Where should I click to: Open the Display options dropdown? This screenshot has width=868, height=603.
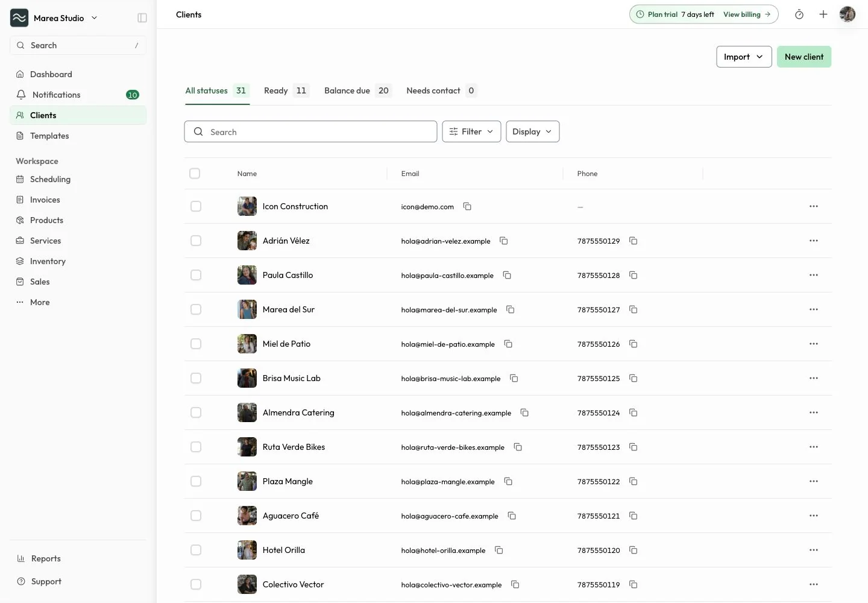click(533, 131)
